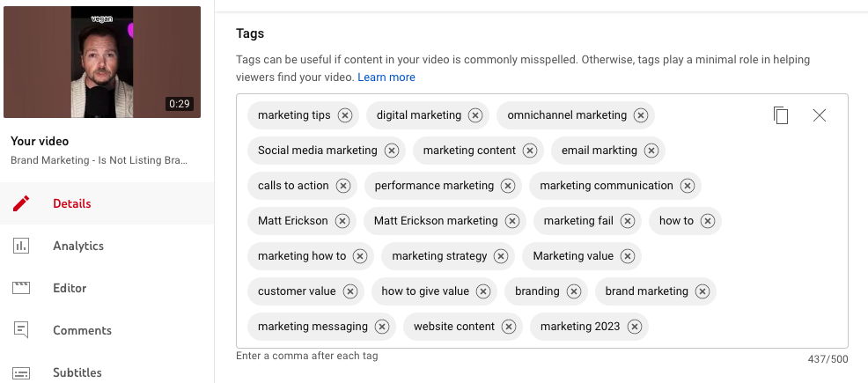Delete the 'marketing communication' tag
This screenshot has width=868, height=383.
(x=687, y=186)
